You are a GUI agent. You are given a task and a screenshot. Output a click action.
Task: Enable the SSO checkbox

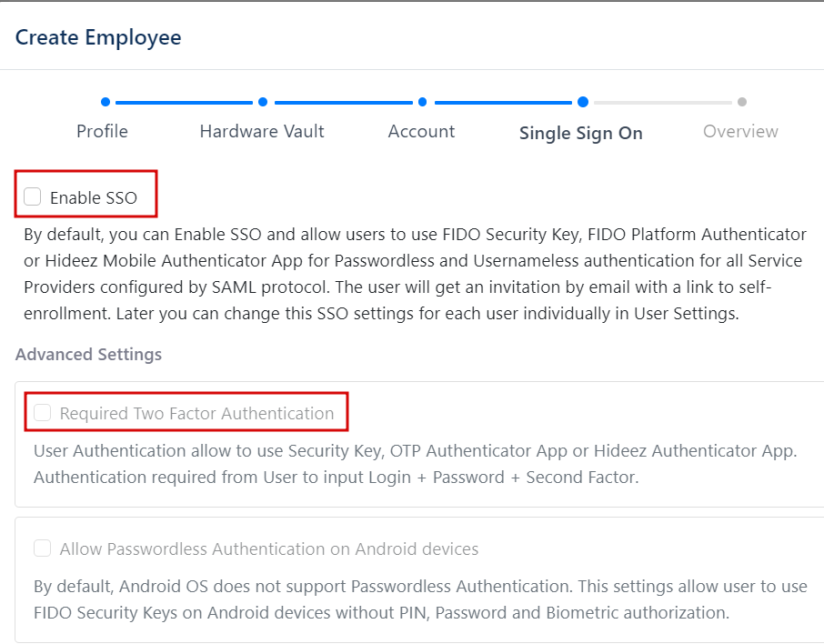32,196
